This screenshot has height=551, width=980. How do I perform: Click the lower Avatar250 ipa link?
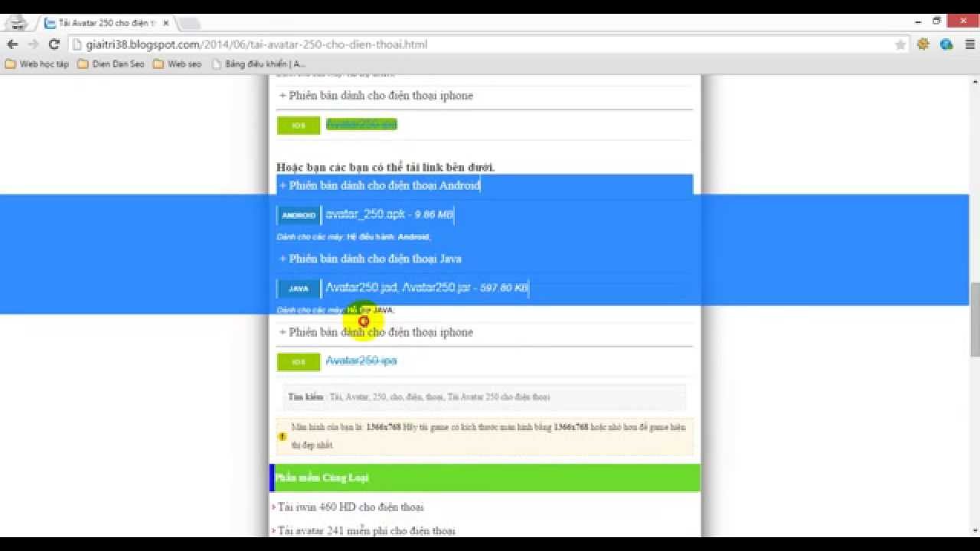(361, 360)
